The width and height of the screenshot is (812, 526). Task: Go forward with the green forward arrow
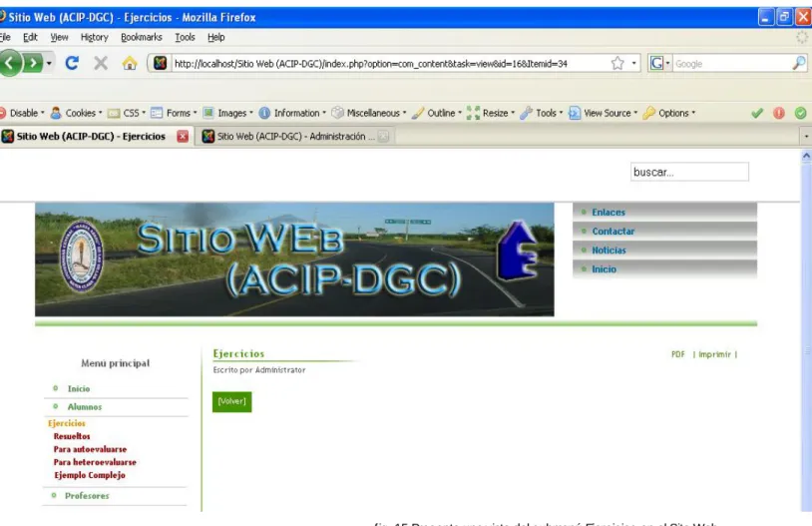33,63
